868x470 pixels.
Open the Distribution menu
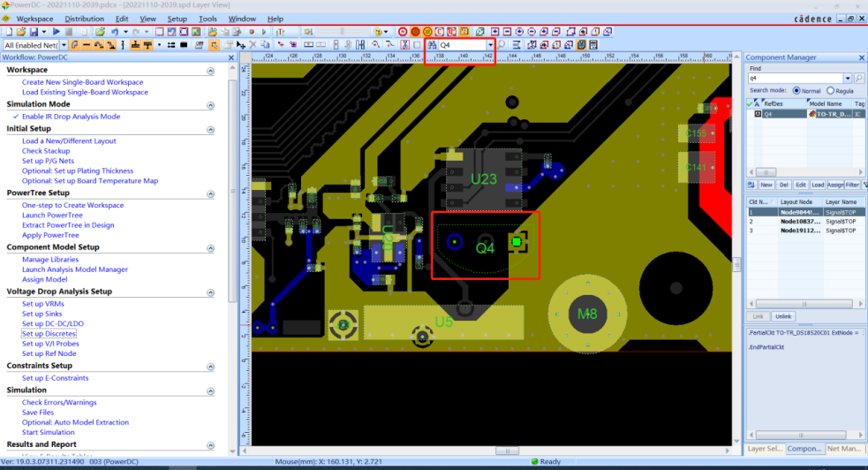click(x=84, y=19)
